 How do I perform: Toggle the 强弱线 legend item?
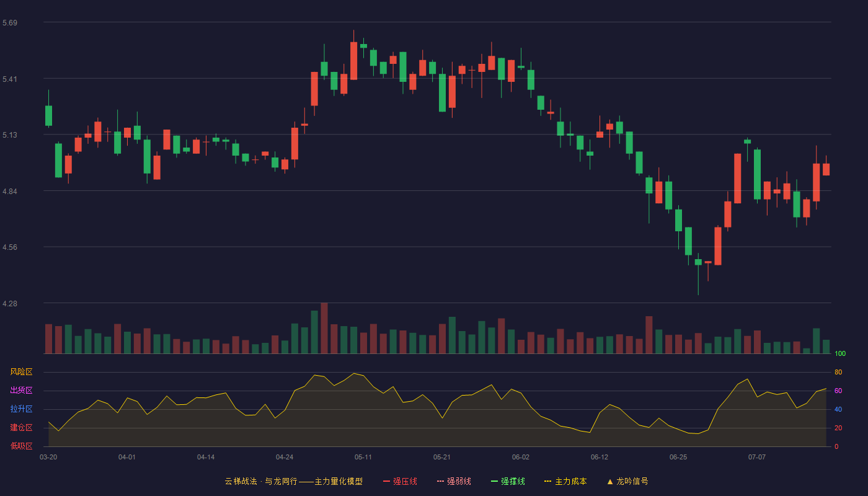point(454,481)
